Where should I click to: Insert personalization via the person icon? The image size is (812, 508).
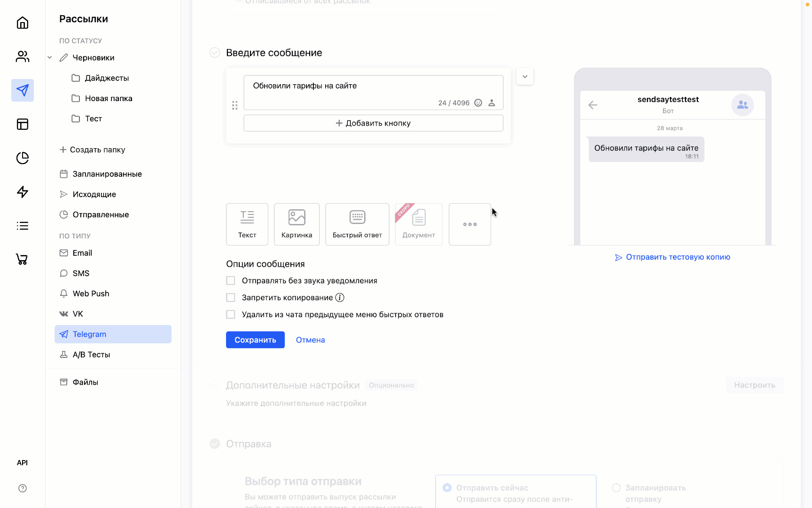(x=492, y=103)
